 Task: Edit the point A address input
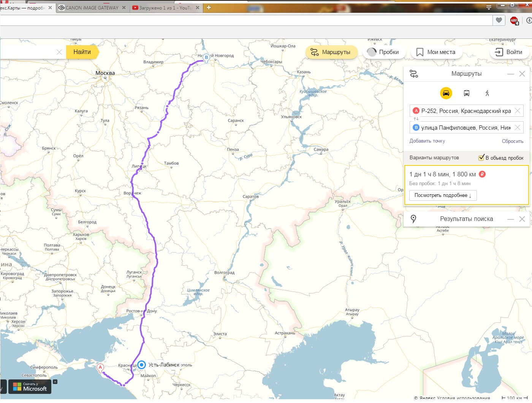[466, 111]
